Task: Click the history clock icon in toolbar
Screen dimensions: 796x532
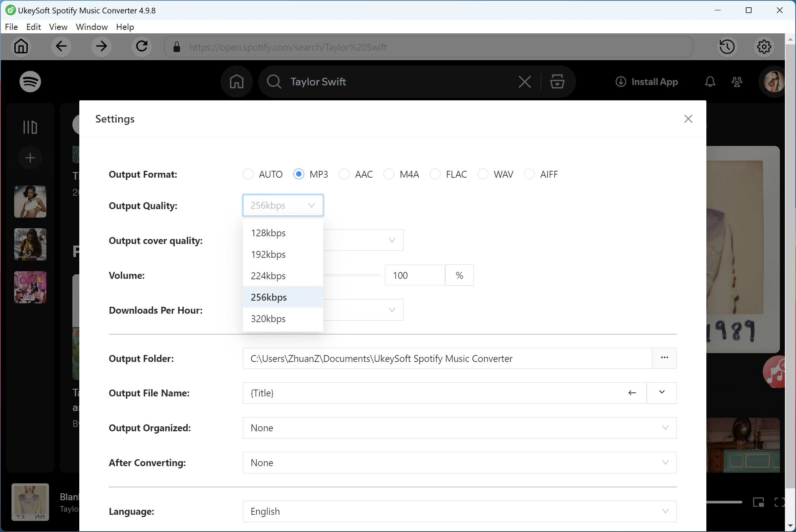Action: 727,47
